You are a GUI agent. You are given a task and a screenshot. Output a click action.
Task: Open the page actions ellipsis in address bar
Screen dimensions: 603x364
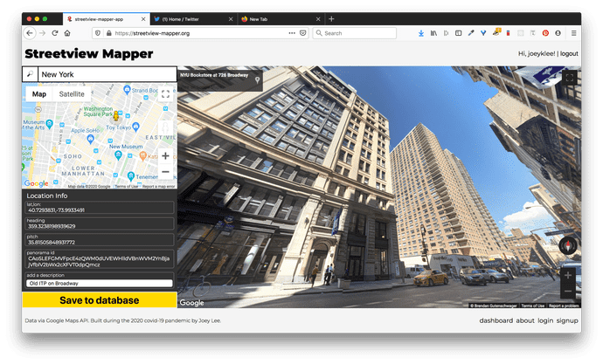[x=290, y=33]
